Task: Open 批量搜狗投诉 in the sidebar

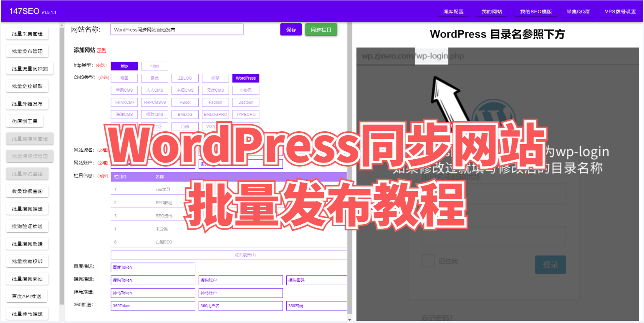Action: point(27,261)
